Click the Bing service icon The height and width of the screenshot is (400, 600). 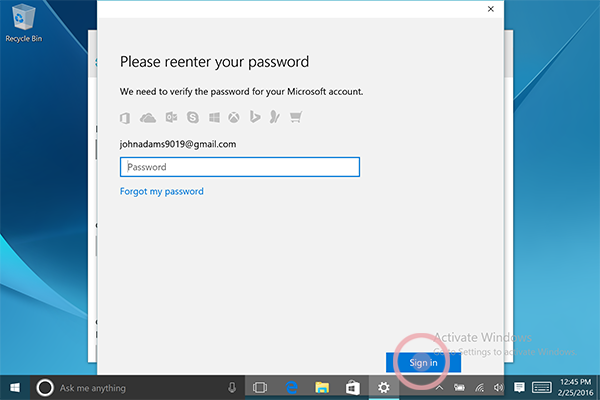click(255, 117)
